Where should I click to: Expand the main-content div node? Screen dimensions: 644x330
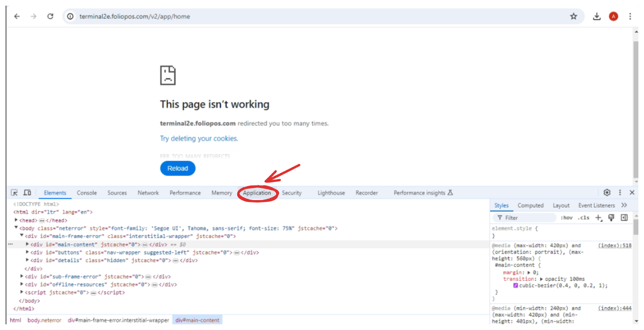[27, 244]
